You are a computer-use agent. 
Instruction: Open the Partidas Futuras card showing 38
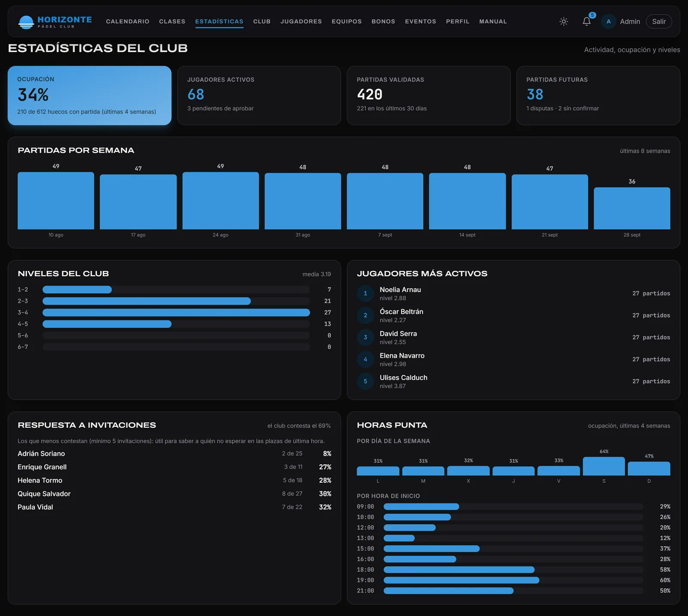[598, 95]
